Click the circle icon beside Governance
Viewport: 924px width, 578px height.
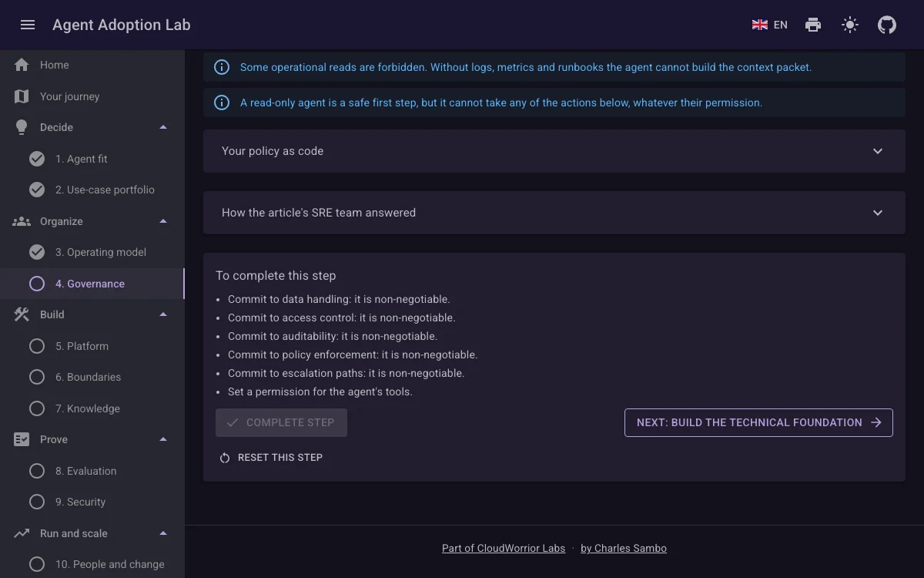point(37,284)
